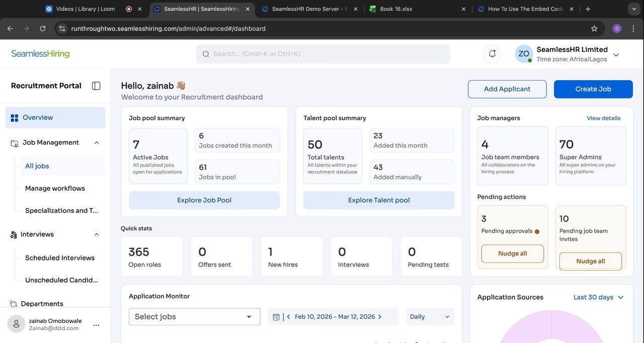Collapse the Interviews sidebar section
This screenshot has height=343, width=644.
coord(97,234)
